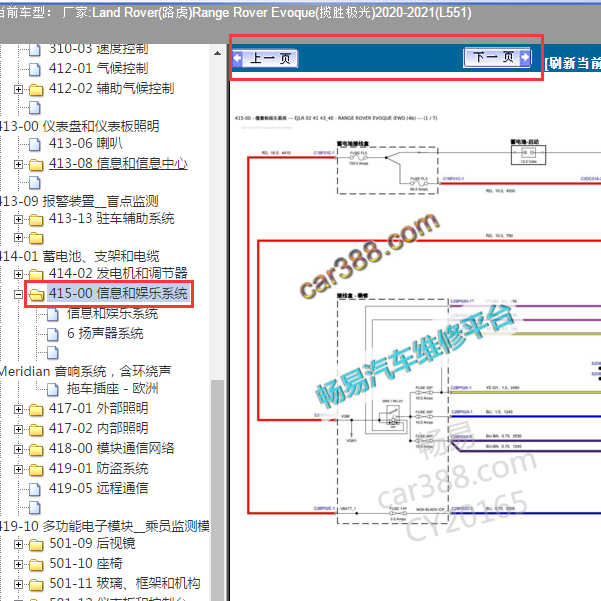Click unlabeled page icon below 419-05
Viewport: 601px width, 601px height.
35,508
